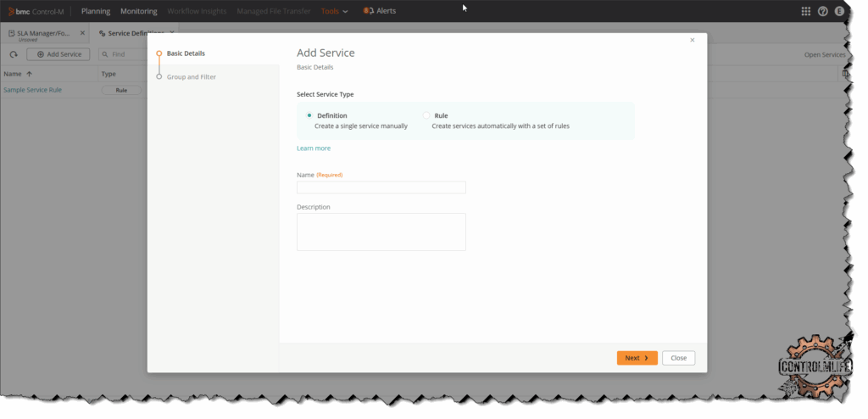
Task: Open the Monitoring menu
Action: tap(139, 11)
